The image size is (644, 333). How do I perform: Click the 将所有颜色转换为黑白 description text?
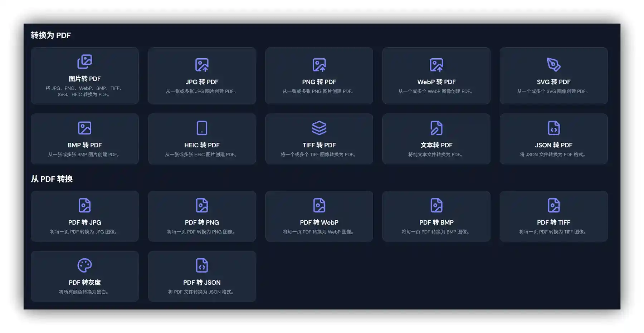pos(84,292)
